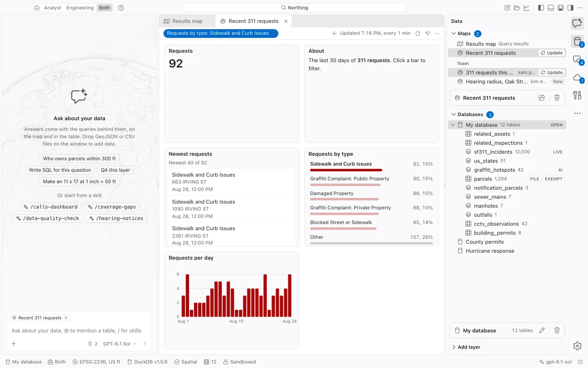This screenshot has width=588, height=368.
Task: Open the cloud panel icon with badge 1
Action: [x=577, y=77]
